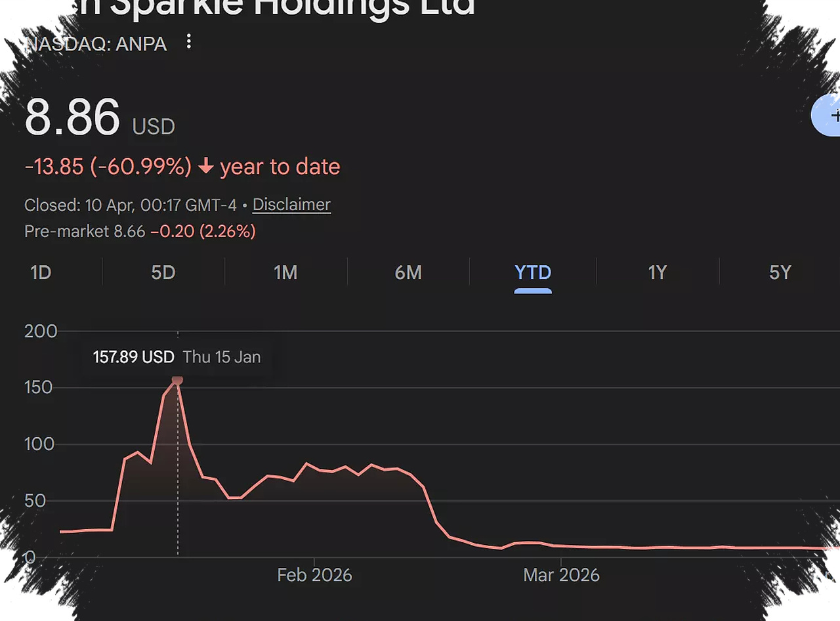The height and width of the screenshot is (621, 840).
Task: Click the Mar 2026 axis label
Action: click(x=561, y=575)
